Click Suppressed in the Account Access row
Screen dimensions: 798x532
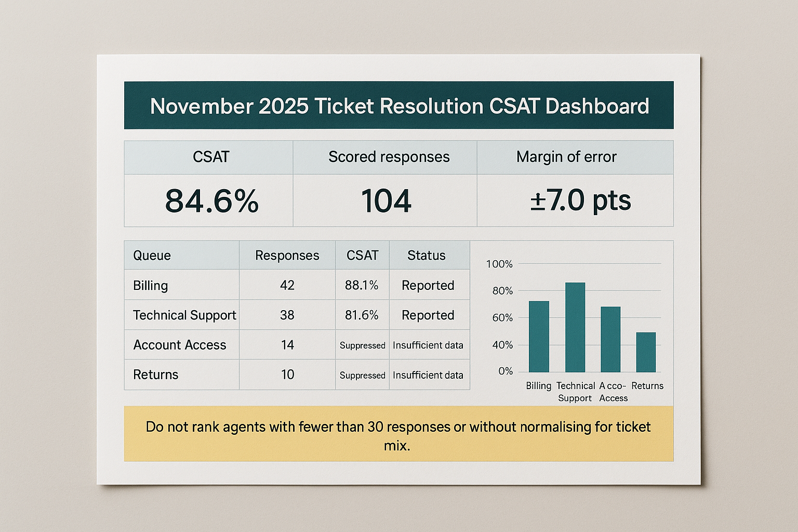pyautogui.click(x=363, y=345)
